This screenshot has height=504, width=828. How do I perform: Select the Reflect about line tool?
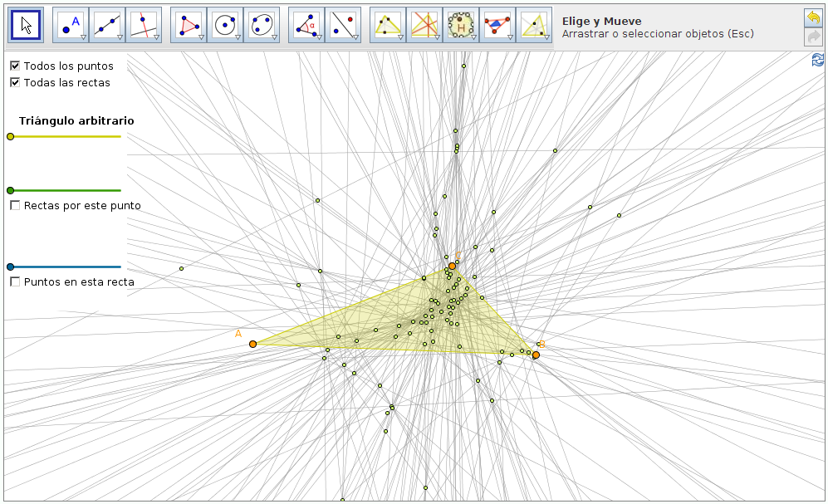[x=343, y=26]
